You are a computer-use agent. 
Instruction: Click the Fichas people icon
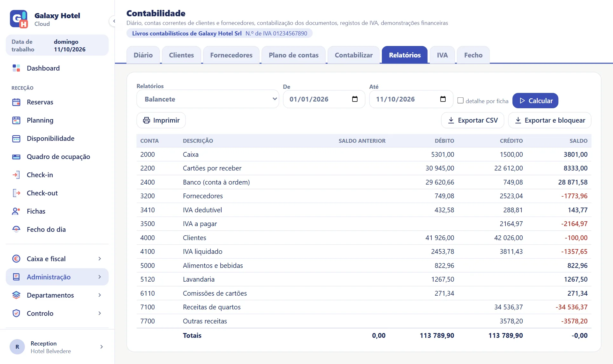coord(16,211)
